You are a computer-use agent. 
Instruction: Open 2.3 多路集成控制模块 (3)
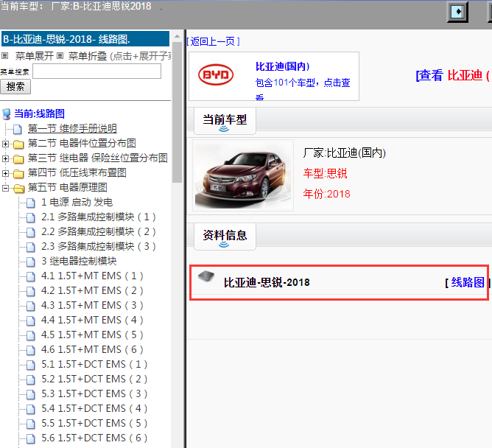click(99, 246)
